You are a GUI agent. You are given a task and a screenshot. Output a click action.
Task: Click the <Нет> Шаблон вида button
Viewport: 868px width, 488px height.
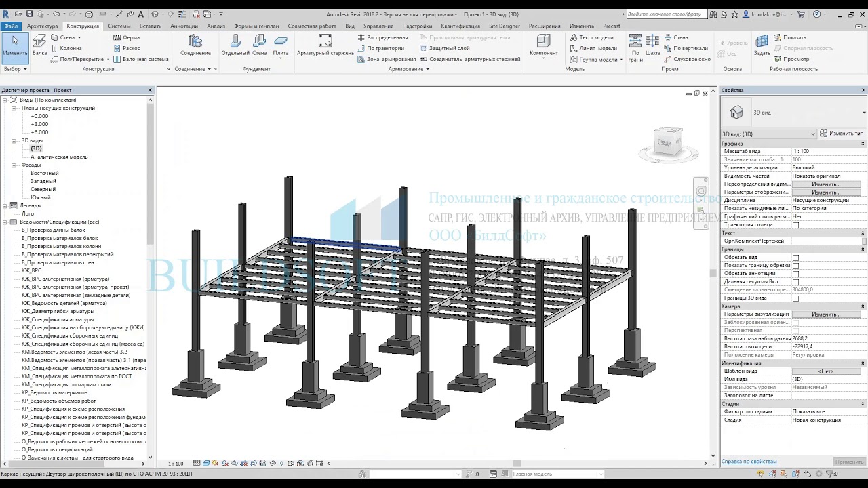click(x=826, y=371)
